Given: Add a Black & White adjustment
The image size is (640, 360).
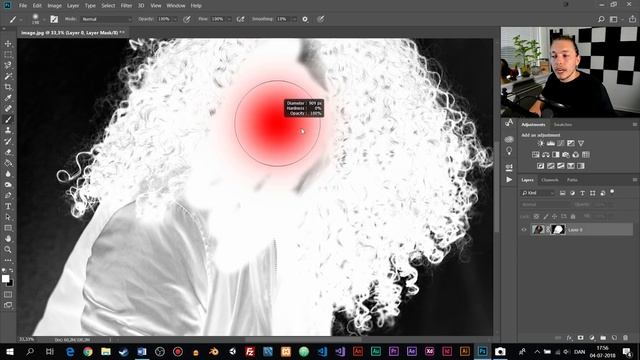Looking at the screenshot, I should (556, 155).
